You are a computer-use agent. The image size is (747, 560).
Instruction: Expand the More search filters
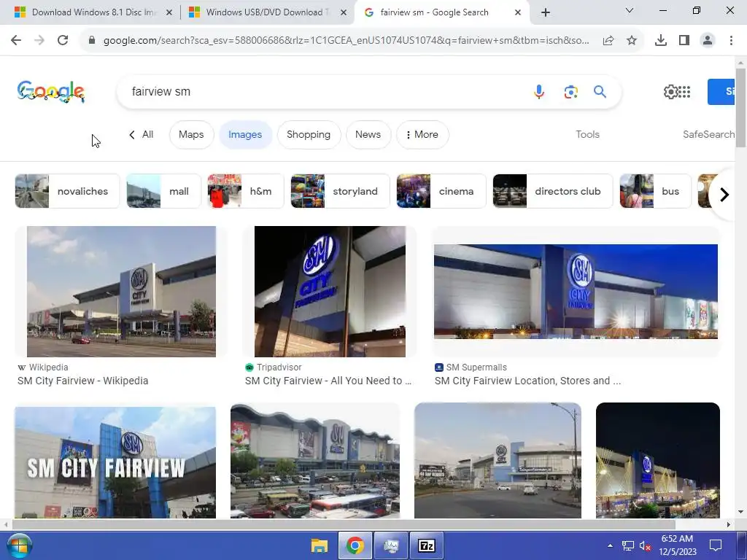pyautogui.click(x=422, y=135)
